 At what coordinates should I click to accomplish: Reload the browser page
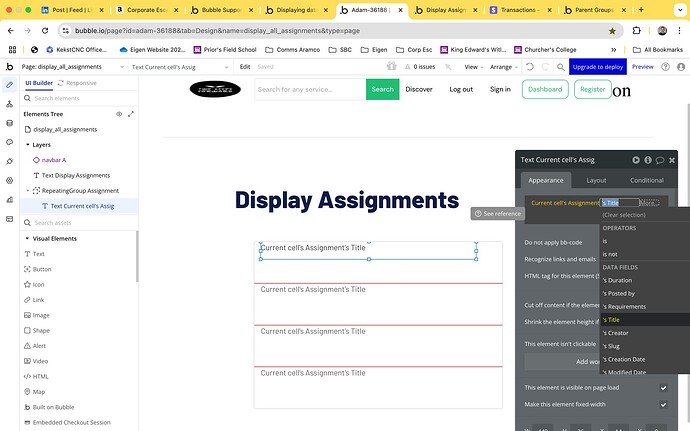coord(45,30)
